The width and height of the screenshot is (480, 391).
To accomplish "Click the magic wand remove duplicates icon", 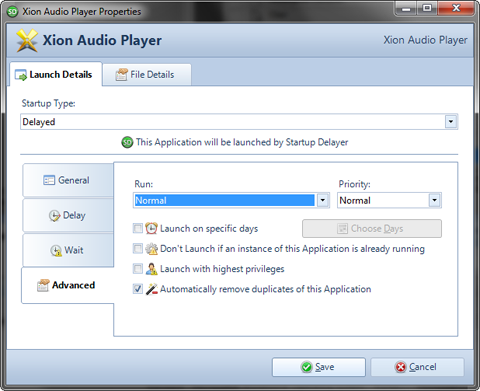I will click(x=151, y=289).
